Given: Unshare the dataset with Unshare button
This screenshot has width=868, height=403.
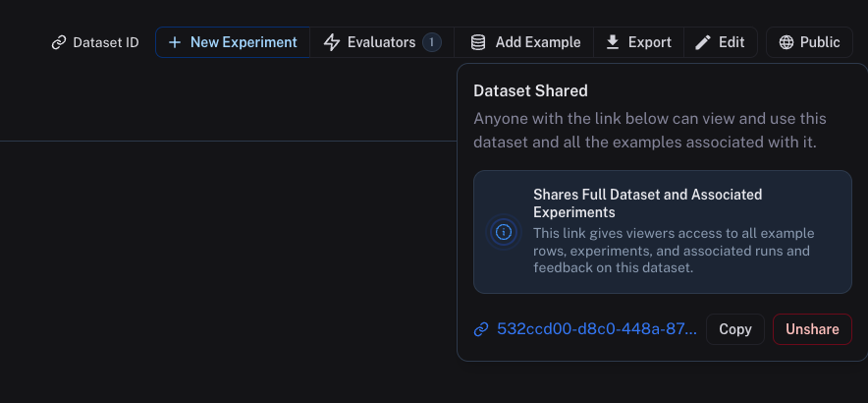Looking at the screenshot, I should tap(812, 329).
